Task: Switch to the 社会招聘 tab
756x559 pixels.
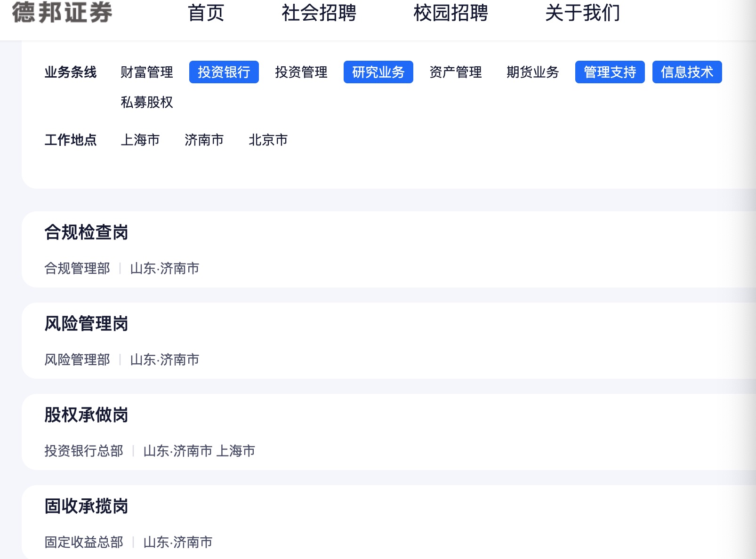Action: pos(319,14)
